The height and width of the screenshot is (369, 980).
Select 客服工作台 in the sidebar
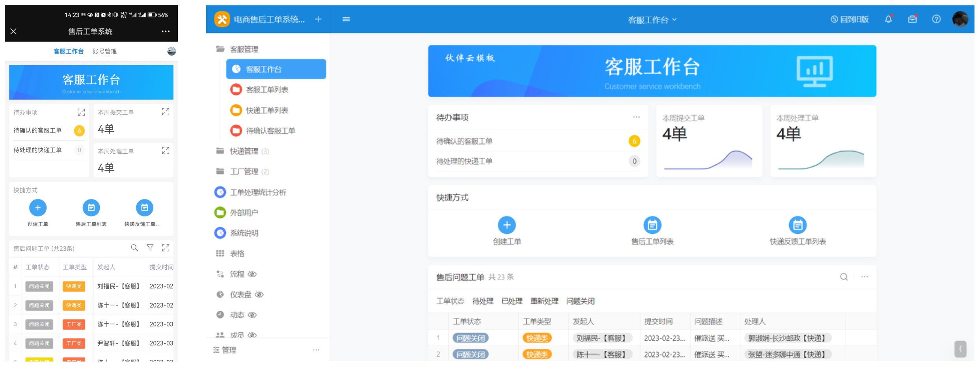(276, 69)
